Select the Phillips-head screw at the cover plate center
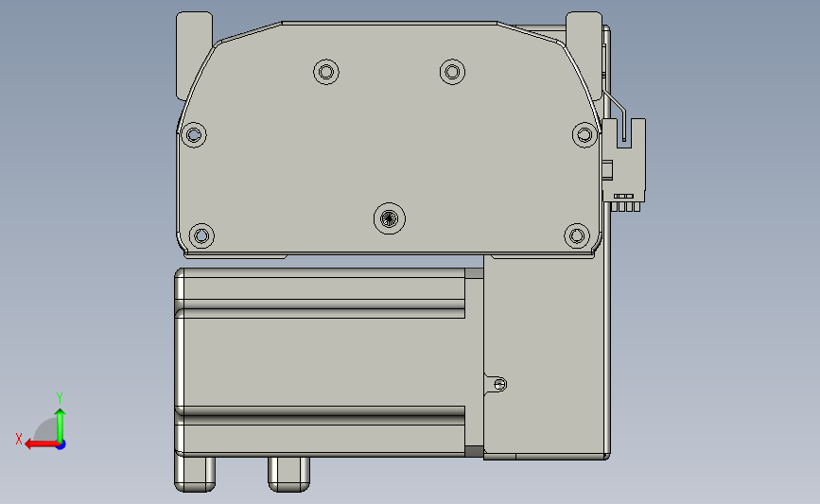This screenshot has height=504, width=820. point(390,218)
